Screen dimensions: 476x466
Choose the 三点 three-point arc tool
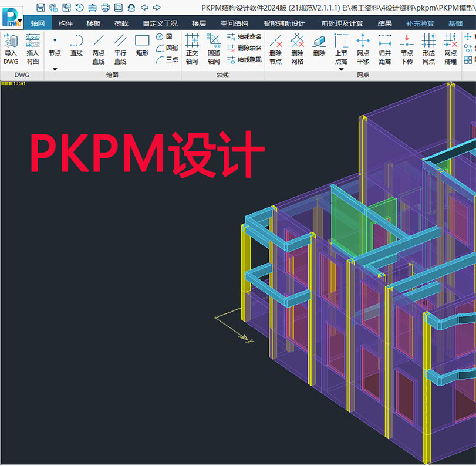coord(167,59)
